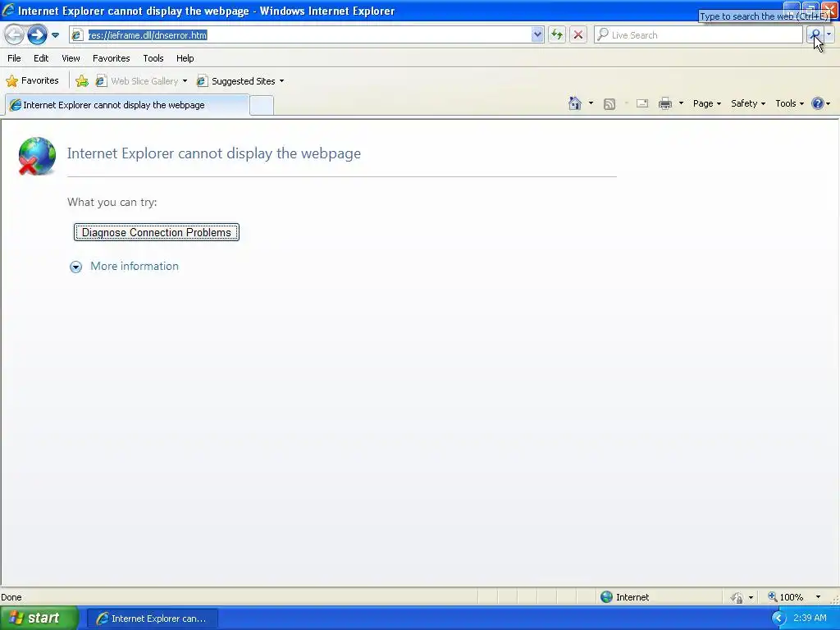Click the Internet Explorer taskbar item
The width and height of the screenshot is (840, 630).
coord(152,619)
